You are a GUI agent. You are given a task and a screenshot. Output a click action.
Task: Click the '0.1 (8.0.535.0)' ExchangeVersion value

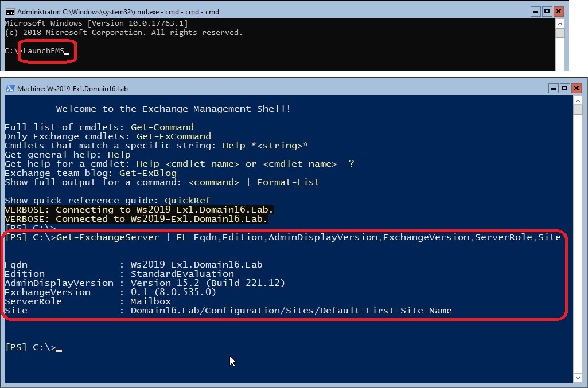pos(173,292)
